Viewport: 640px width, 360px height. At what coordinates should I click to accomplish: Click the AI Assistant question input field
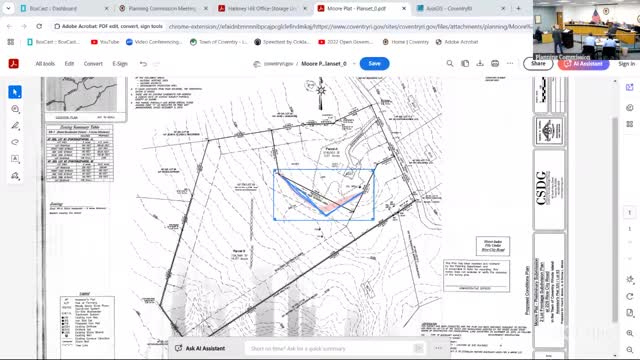[x=329, y=348]
